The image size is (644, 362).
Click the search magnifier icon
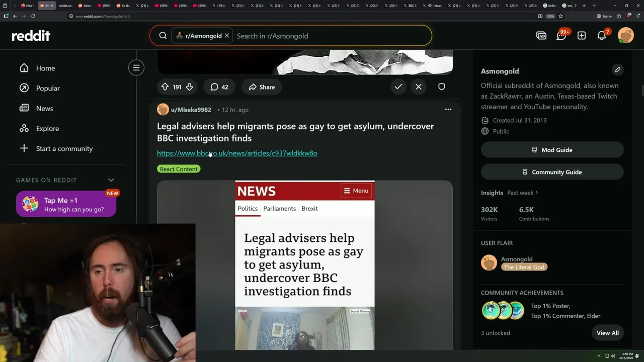click(x=163, y=36)
